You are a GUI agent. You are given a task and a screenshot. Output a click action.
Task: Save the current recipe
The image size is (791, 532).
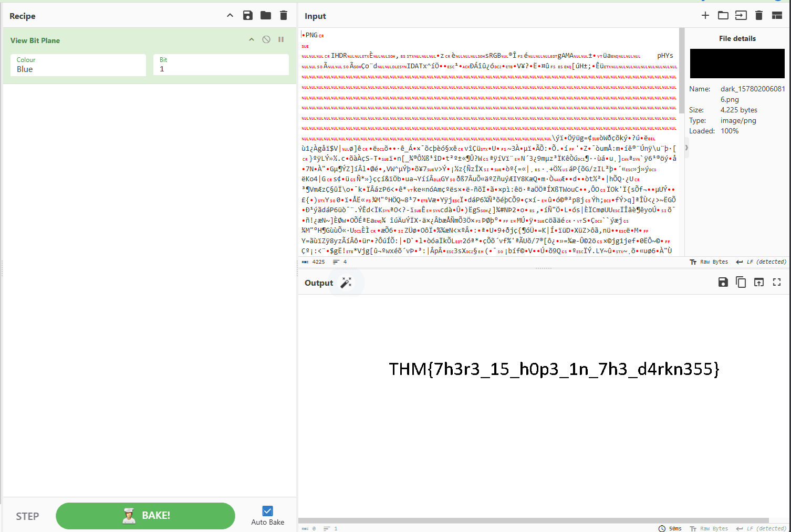[x=248, y=15]
